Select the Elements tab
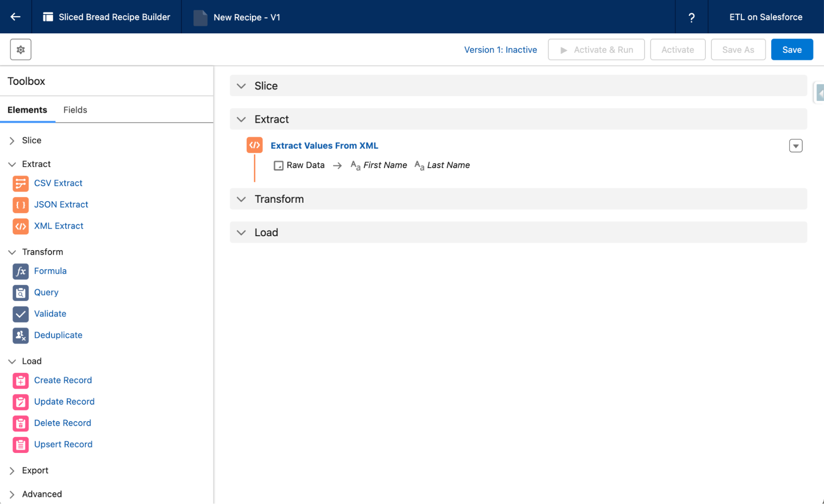Screen dimensions: 824x504 coord(27,110)
